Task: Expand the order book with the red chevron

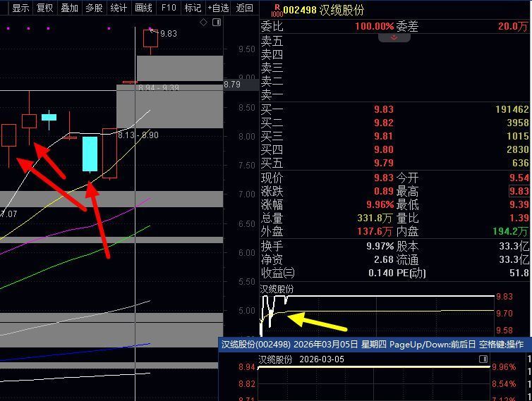Action: click(395, 37)
